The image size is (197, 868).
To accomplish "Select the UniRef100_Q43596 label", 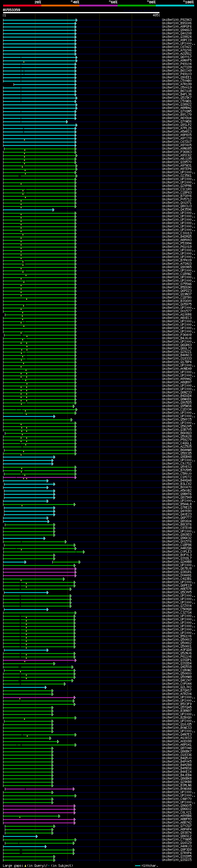I will tap(177, 210).
